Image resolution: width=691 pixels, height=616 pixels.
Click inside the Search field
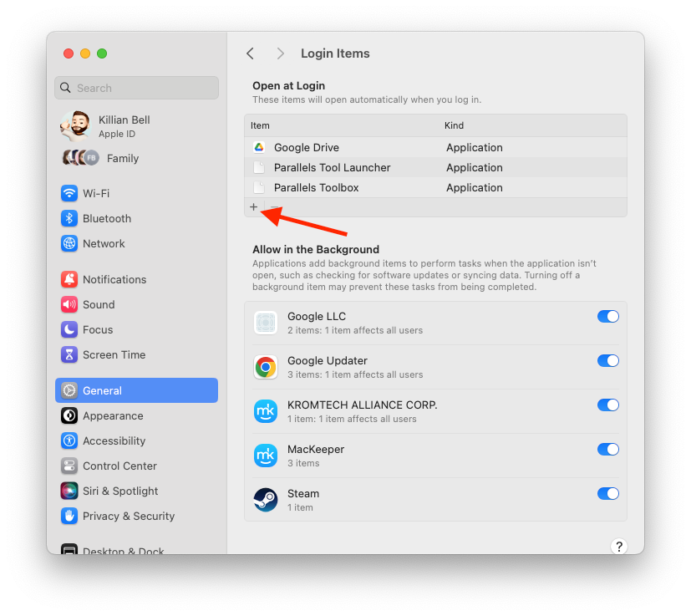(136, 88)
